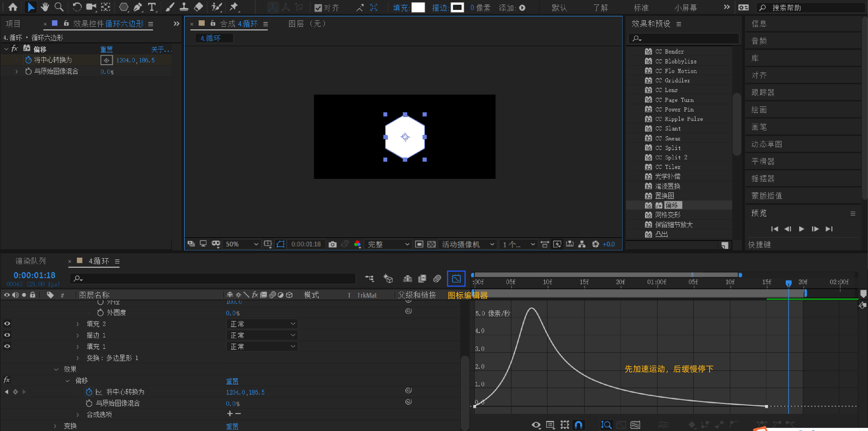The height and width of the screenshot is (431, 868).
Task: Select the Selection arrow tool
Action: 31,7
